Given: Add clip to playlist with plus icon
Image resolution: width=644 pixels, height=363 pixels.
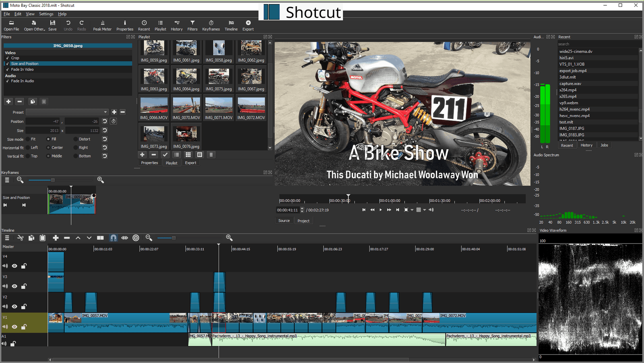Looking at the screenshot, I should (142, 155).
